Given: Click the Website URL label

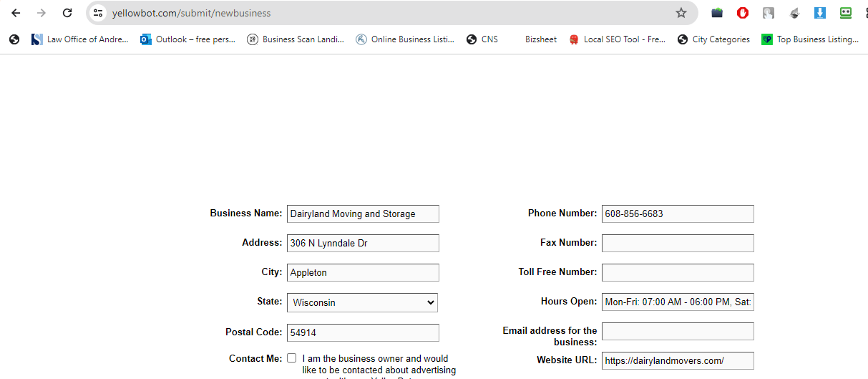Looking at the screenshot, I should pos(567,360).
